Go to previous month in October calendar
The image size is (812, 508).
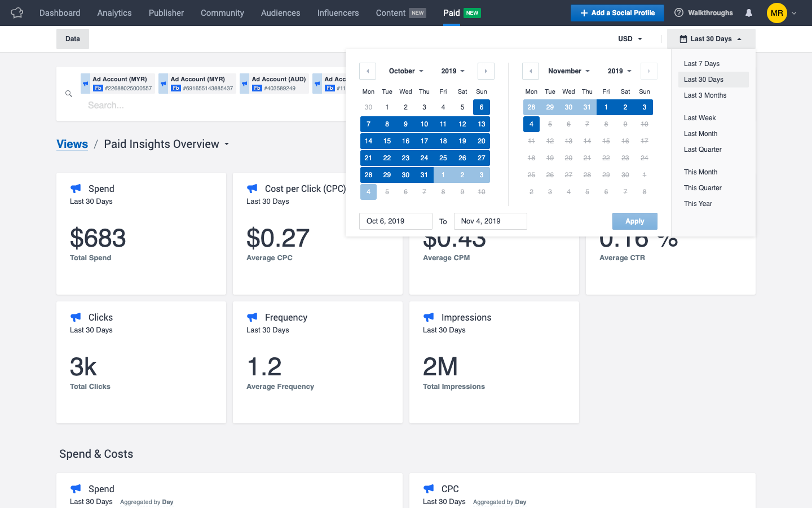click(368, 71)
